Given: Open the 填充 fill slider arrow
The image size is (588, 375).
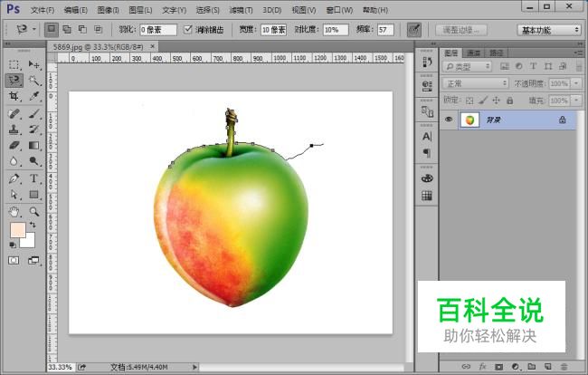Looking at the screenshot, I should tap(576, 101).
